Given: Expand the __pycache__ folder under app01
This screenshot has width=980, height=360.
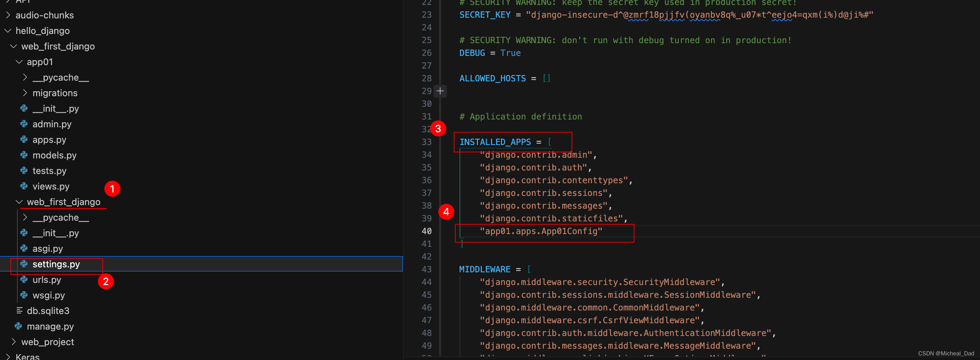Looking at the screenshot, I should coord(25,77).
